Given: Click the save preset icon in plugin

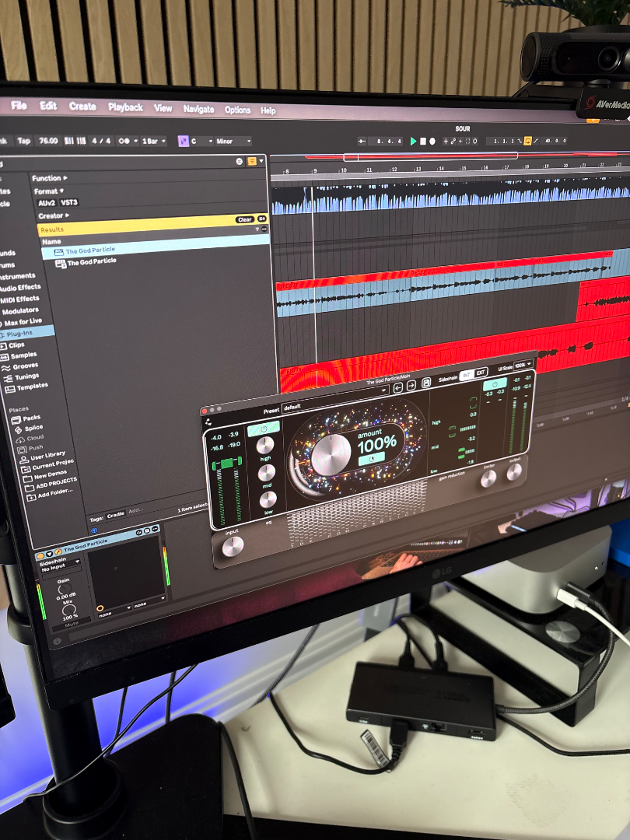Looking at the screenshot, I should click(426, 383).
